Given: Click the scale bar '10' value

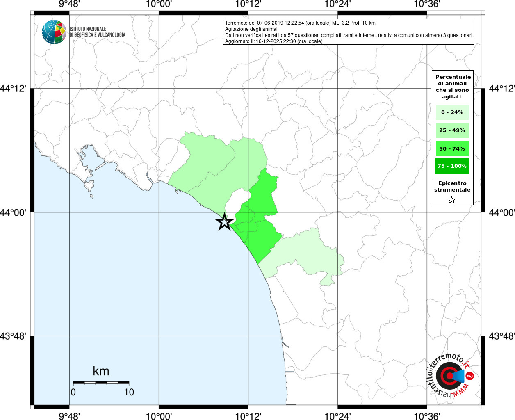Looking at the screenshot, I should click(x=129, y=392).
